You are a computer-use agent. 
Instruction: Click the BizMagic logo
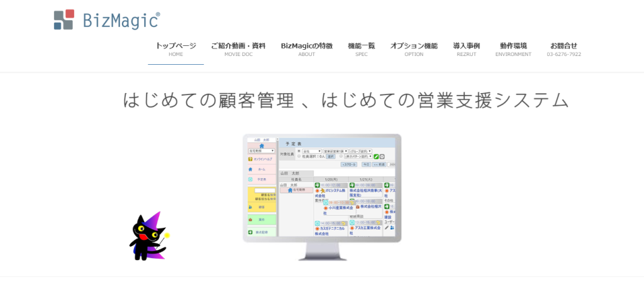point(107,20)
